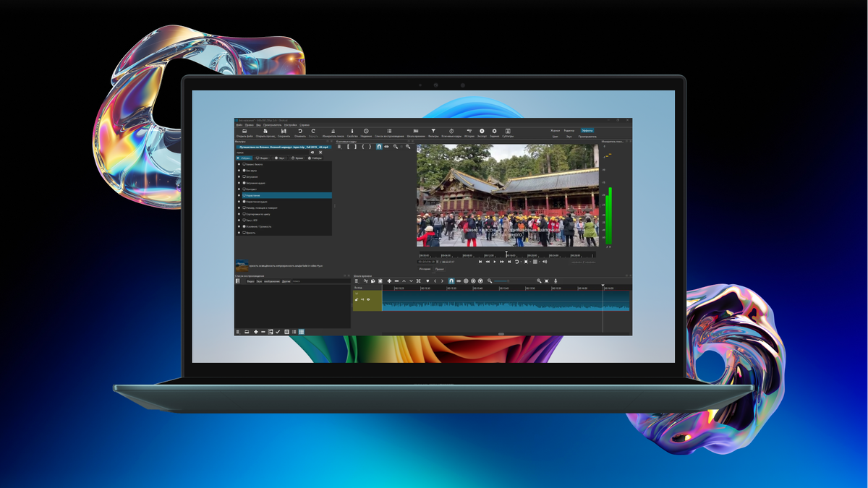Append clip with the timeline plus icon
Image resolution: width=868 pixels, height=488 pixels.
pos(389,281)
